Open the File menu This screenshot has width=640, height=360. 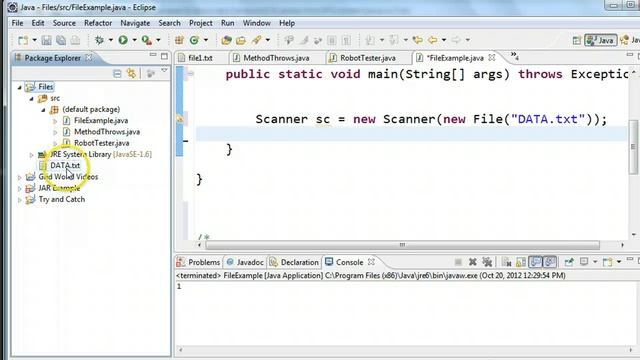[17, 23]
